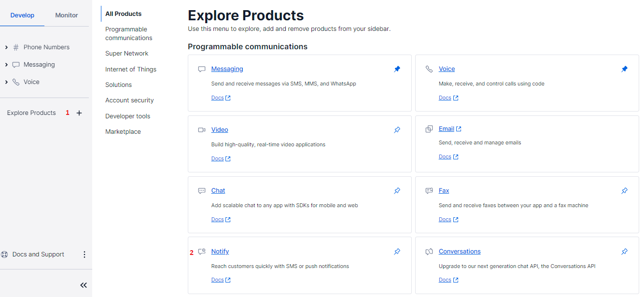Click the Messaging speech bubble sidebar icon
Screen dimensions: 644x297
[x=16, y=65]
